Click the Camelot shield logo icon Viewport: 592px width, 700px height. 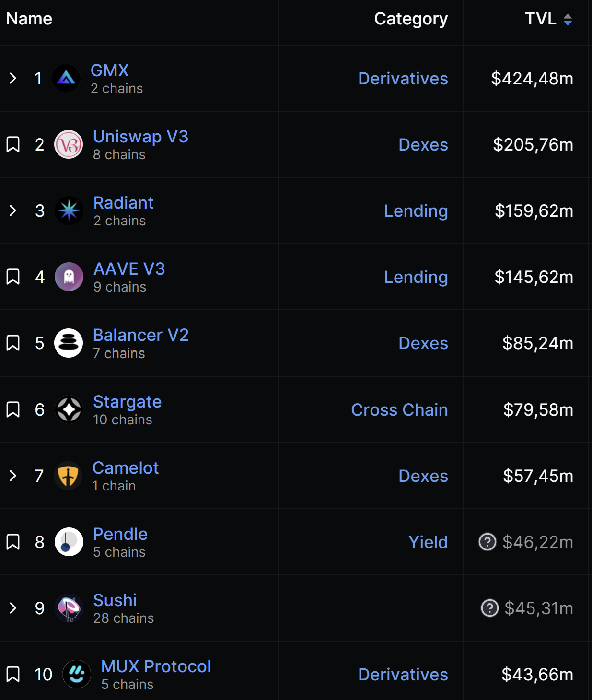coord(68,476)
